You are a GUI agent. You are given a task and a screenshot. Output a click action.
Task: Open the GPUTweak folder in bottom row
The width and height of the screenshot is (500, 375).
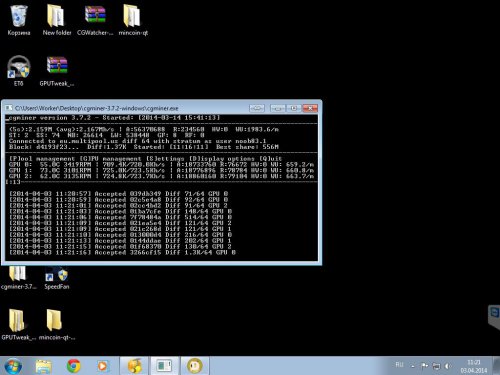18,324
